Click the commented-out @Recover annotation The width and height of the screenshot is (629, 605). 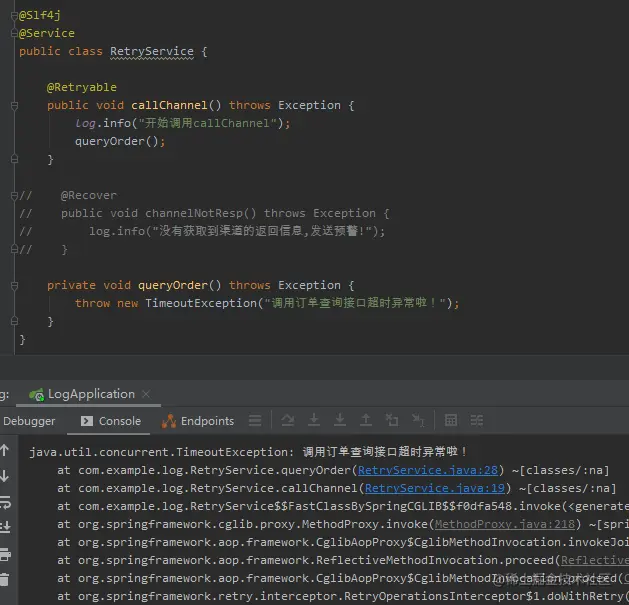pos(89,195)
